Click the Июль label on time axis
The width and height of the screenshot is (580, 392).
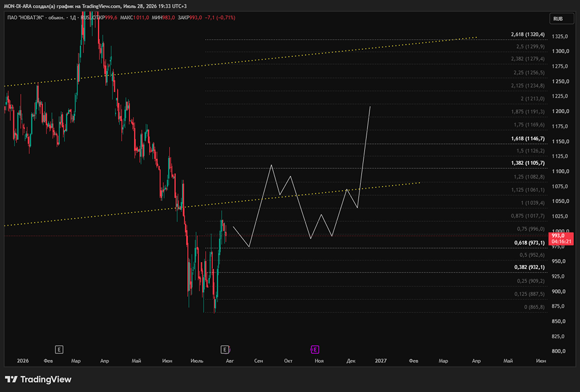[x=197, y=361]
